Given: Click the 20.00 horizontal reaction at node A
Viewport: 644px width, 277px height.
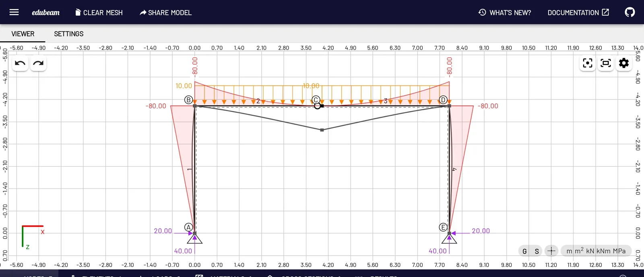Looking at the screenshot, I should 163,231.
